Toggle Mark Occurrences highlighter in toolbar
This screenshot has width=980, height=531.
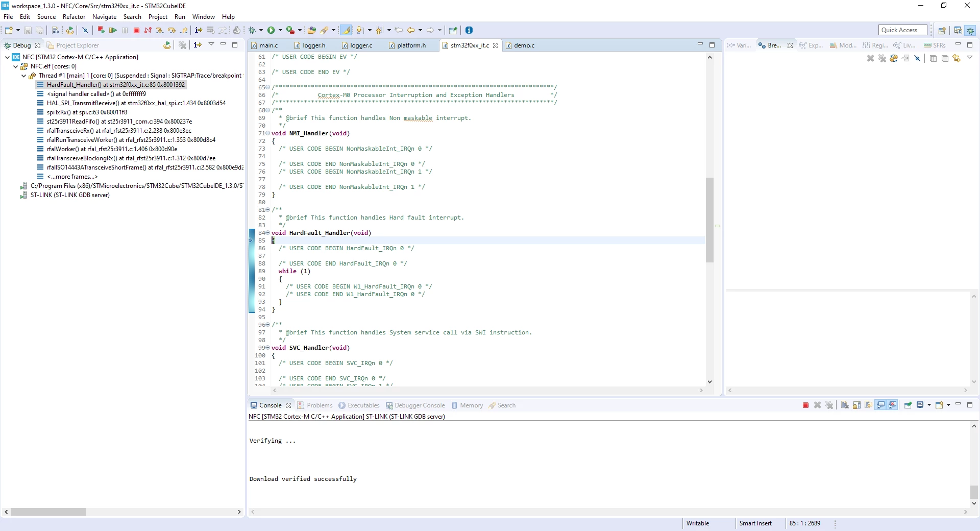click(346, 30)
